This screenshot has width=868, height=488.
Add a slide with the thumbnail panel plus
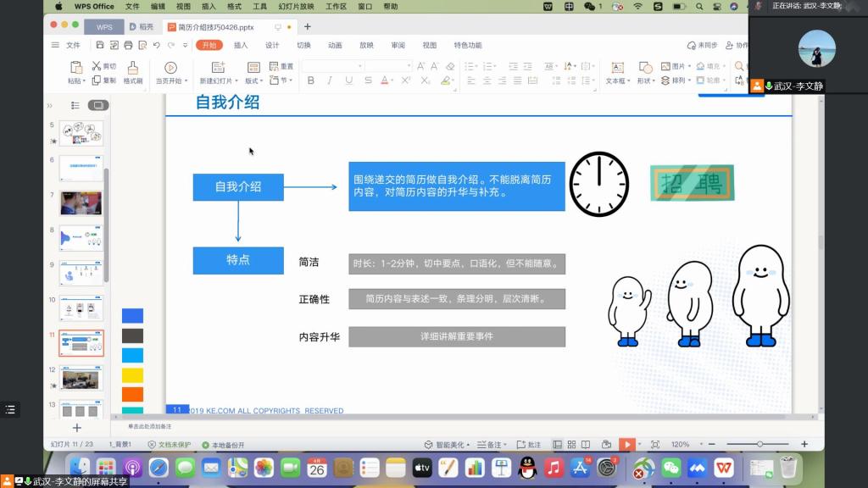(76, 428)
